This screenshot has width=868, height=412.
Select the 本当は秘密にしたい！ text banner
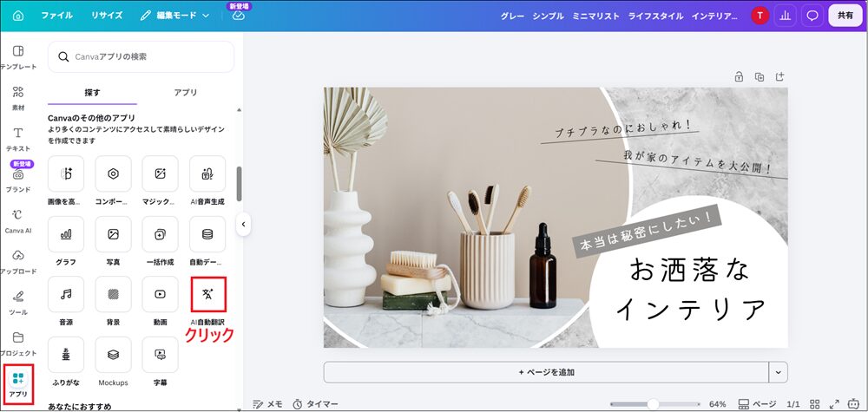(x=648, y=231)
